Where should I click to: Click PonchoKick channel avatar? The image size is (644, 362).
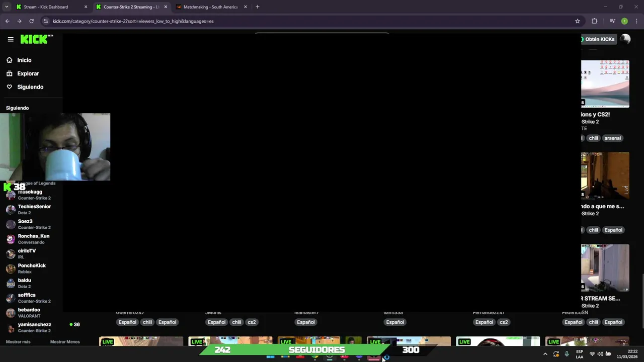[x=11, y=268]
